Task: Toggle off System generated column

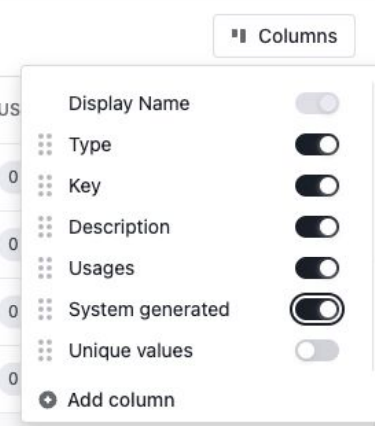Action: (x=317, y=309)
